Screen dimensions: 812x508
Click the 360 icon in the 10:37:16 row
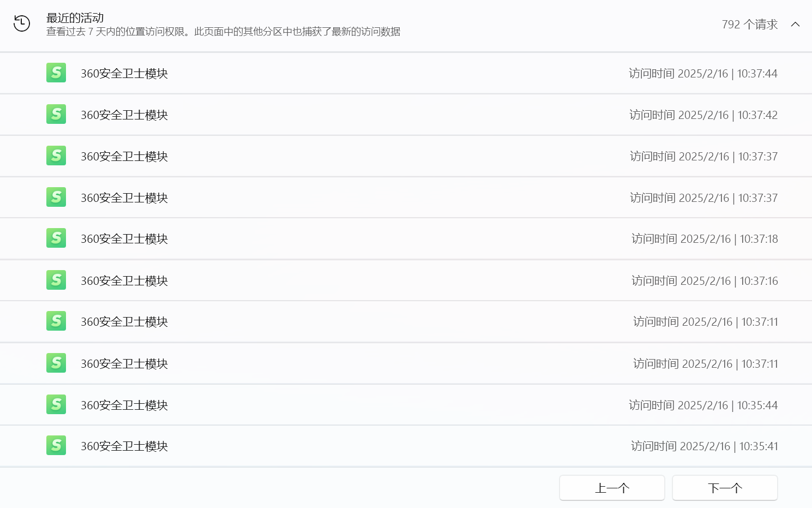click(56, 280)
